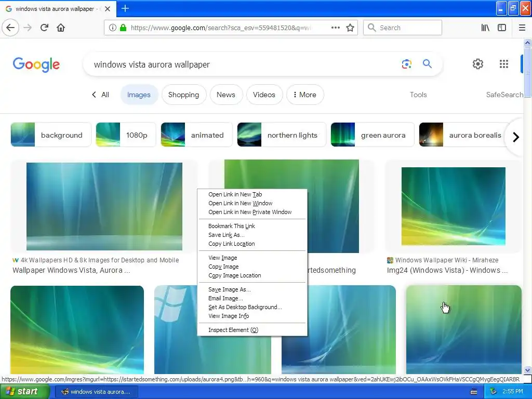This screenshot has width=532, height=399.
Task: Select taskbar item windows vista aurora
Action: coord(96,392)
